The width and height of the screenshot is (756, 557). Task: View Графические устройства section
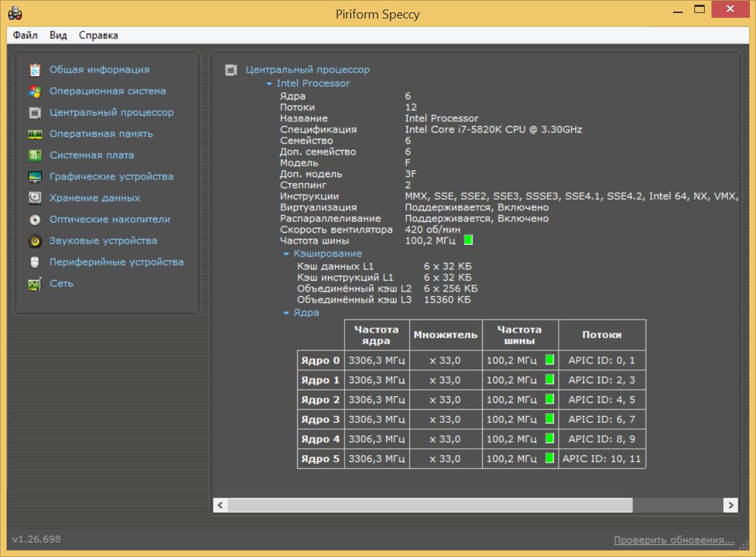point(112,177)
